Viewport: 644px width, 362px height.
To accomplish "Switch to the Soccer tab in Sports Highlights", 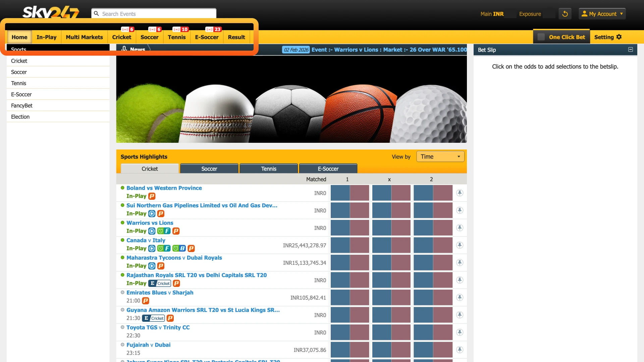I will tap(209, 169).
